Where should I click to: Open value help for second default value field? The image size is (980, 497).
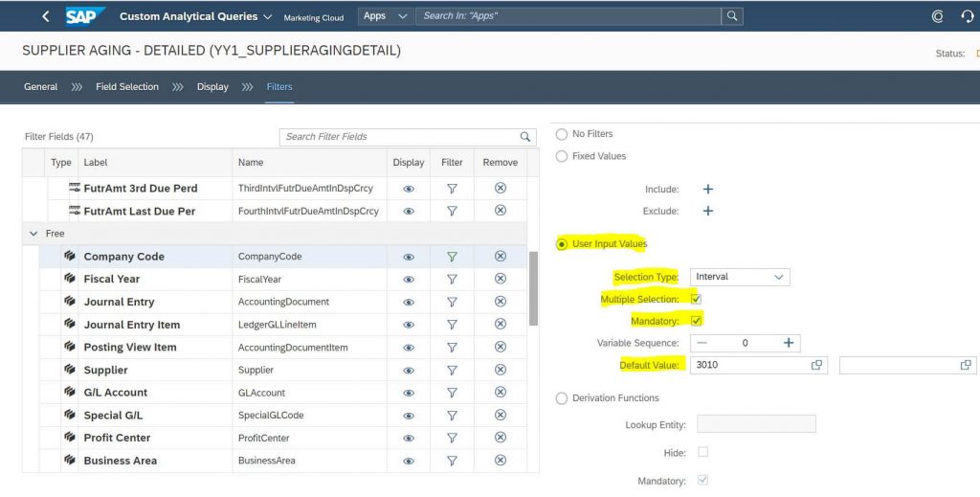966,365
